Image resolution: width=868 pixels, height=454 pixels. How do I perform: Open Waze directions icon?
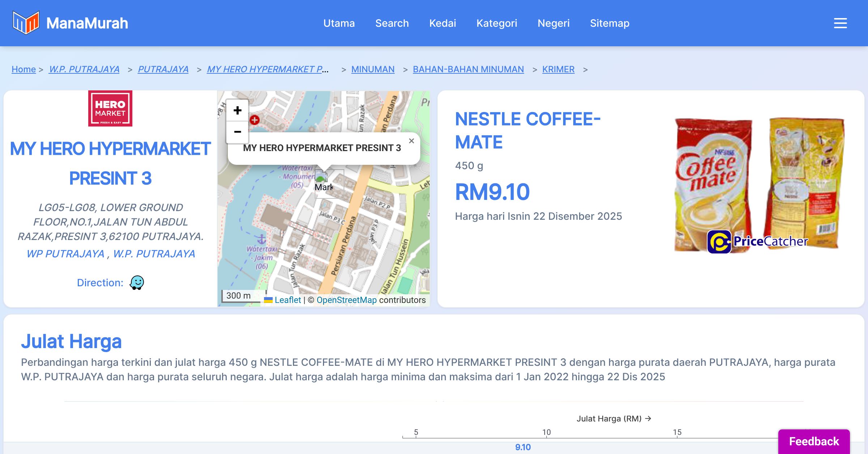click(x=137, y=283)
